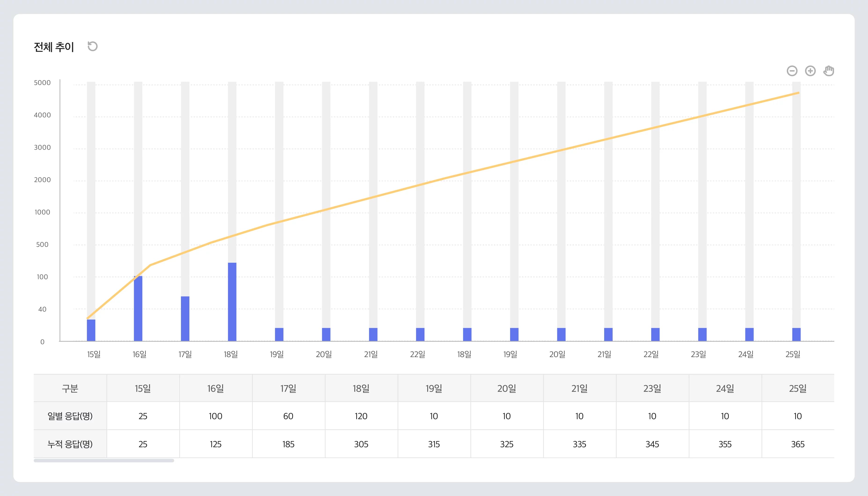Click the 25일 bar at chart's right end
This screenshot has width=868, height=496.
[x=796, y=334]
